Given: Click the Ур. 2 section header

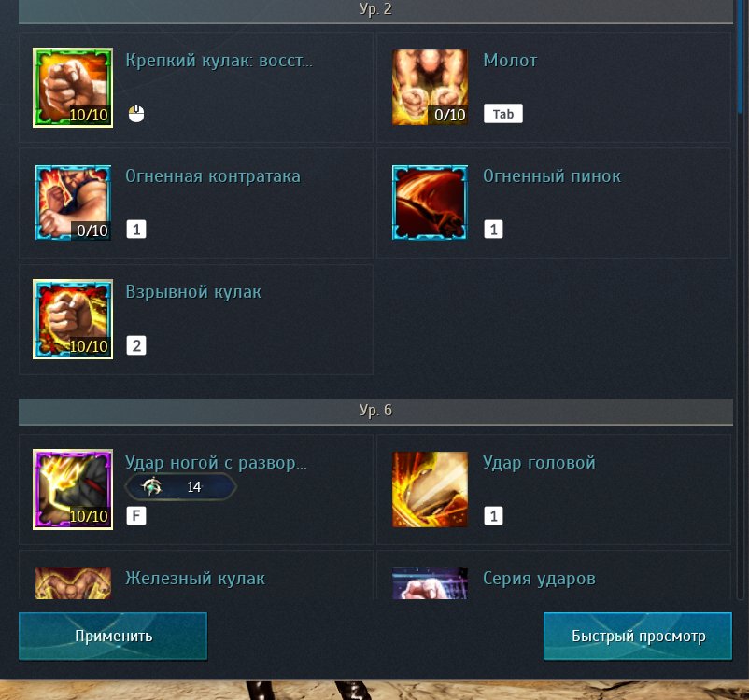Looking at the screenshot, I should [x=375, y=10].
